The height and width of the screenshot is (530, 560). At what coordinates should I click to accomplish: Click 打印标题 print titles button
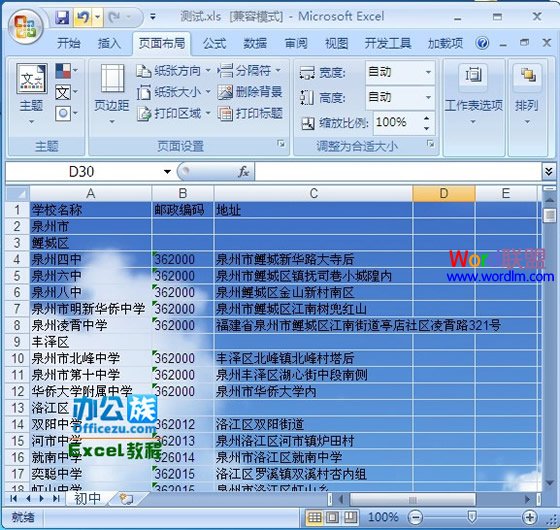pyautogui.click(x=250, y=114)
